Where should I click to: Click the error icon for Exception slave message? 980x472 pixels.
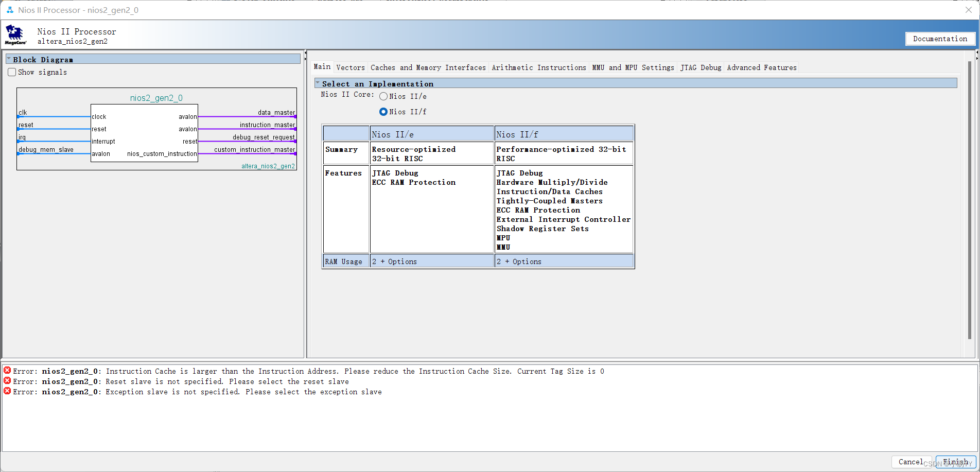click(x=7, y=391)
